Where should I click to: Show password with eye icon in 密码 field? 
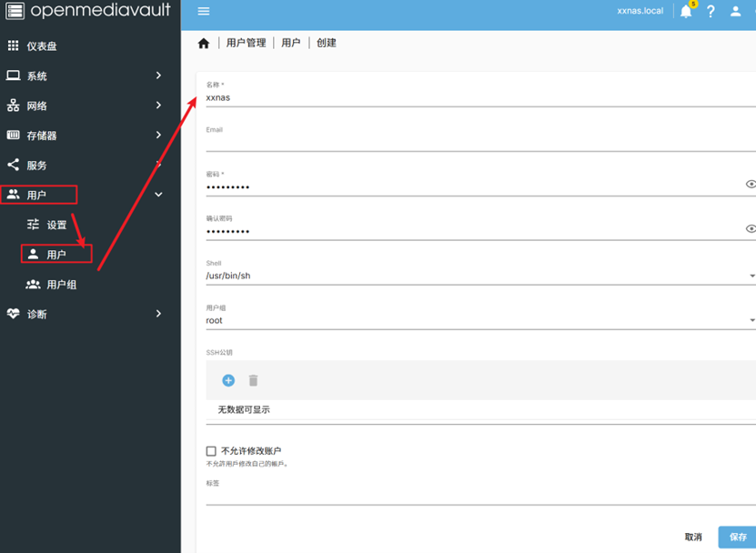pos(751,184)
